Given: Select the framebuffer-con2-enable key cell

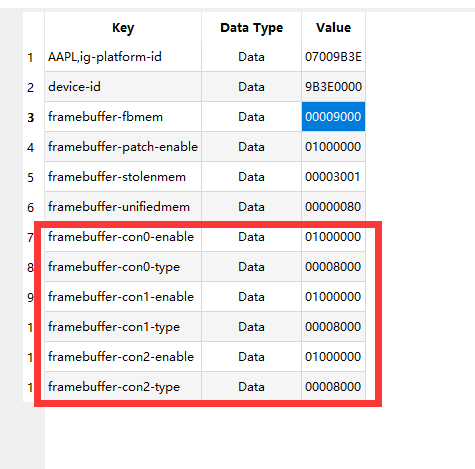Looking at the screenshot, I should tap(123, 357).
